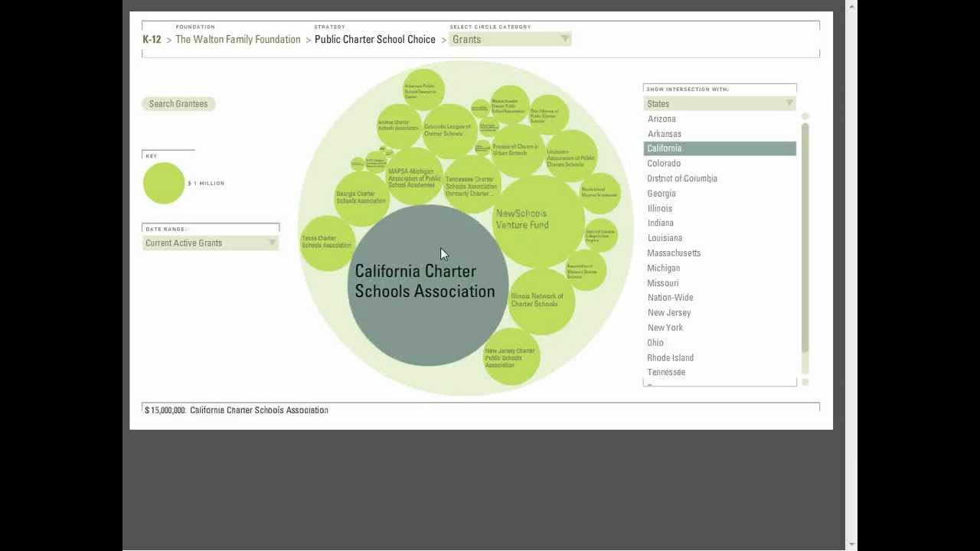Select the Arkansas Public School Resource Center bubble
Image resolution: width=980 pixels, height=551 pixels.
click(x=423, y=90)
